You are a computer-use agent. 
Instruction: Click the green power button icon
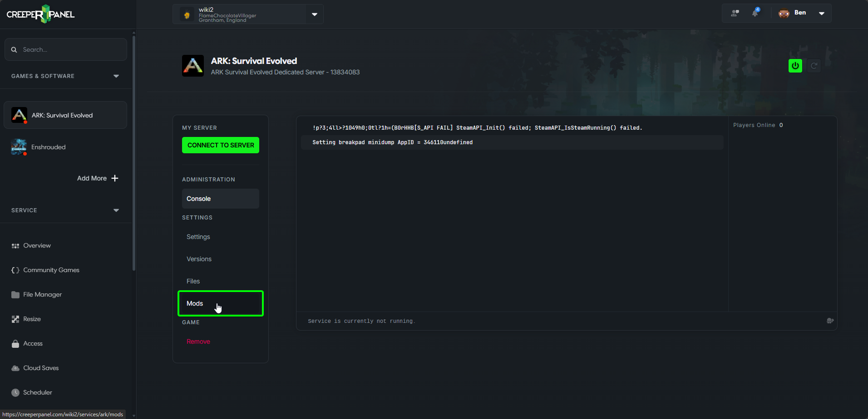795,66
